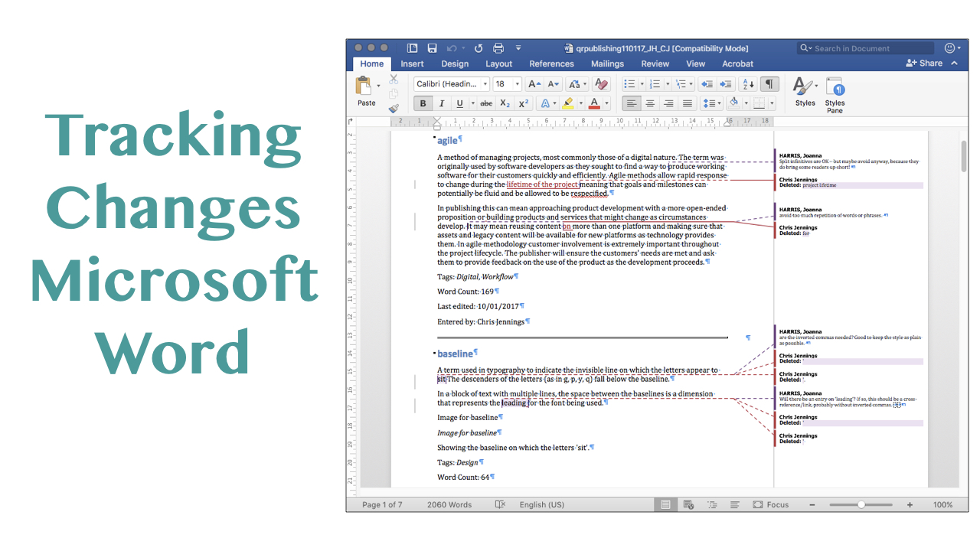Switch to Outline view icon
The image size is (980, 551).
(712, 504)
